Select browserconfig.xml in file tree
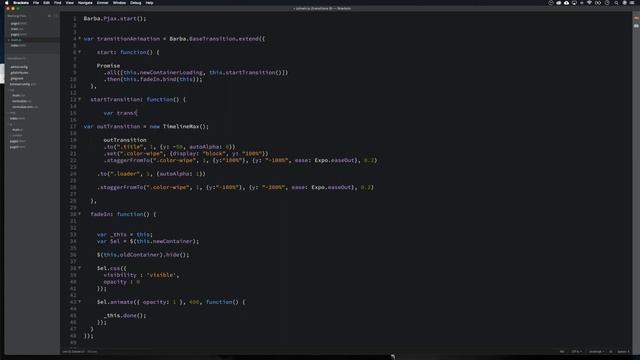 coord(23,84)
